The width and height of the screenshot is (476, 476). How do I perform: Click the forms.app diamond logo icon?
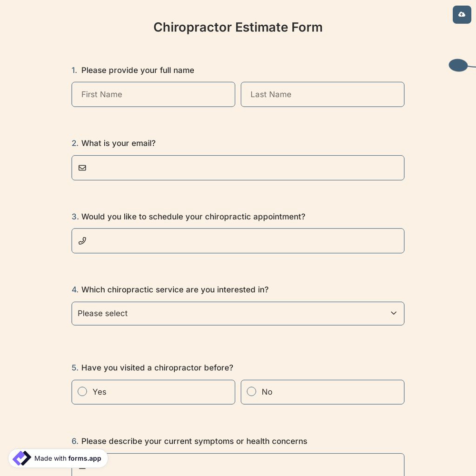[21, 458]
